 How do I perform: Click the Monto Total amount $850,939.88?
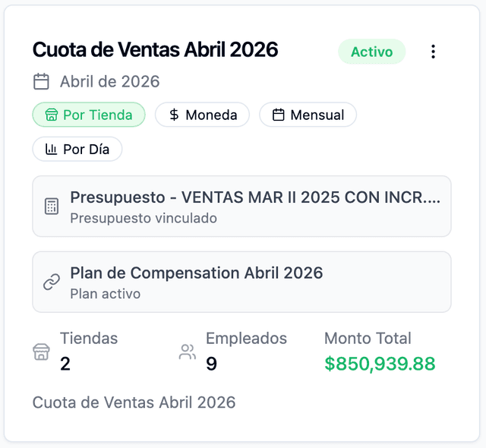point(380,364)
